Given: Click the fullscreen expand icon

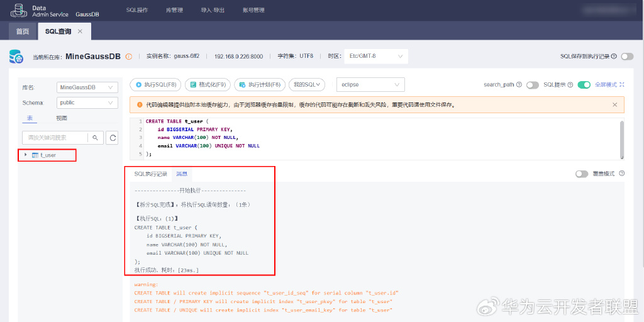Looking at the screenshot, I should pyautogui.click(x=622, y=85).
